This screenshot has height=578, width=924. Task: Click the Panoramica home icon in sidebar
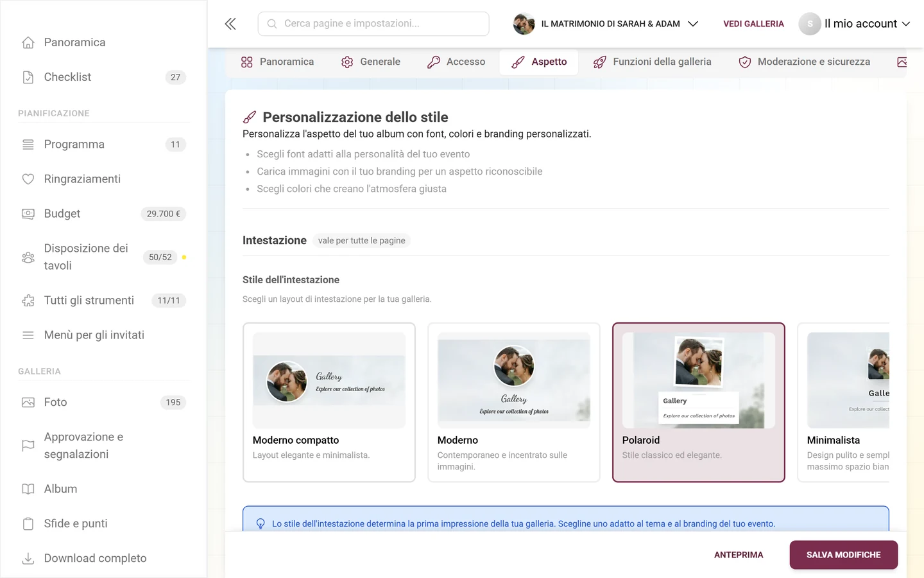pyautogui.click(x=28, y=42)
